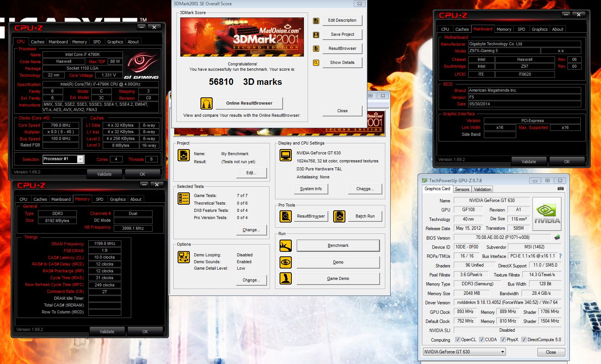
Task: Click the Show Details magnifier icon
Action: [x=316, y=63]
